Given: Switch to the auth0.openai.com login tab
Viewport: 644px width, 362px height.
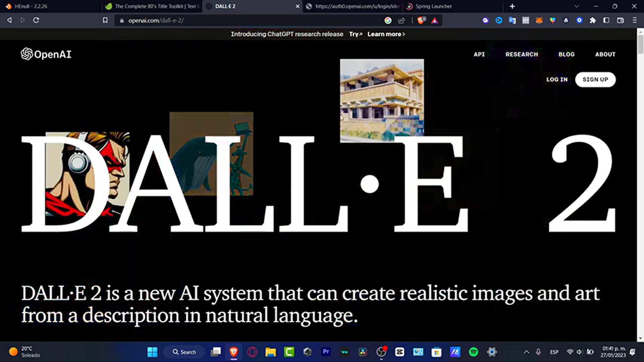Looking at the screenshot, I should pyautogui.click(x=353, y=6).
